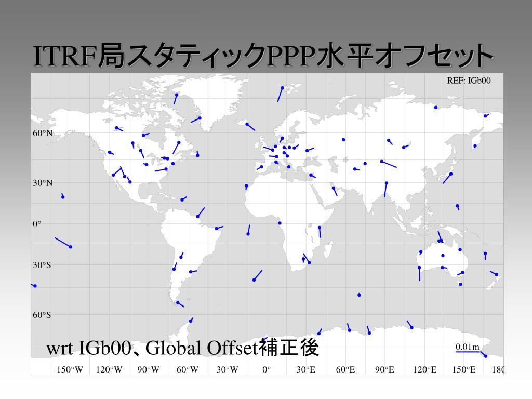
Task: Click the 'wrt IGb00、Global Offset補正後' caption
Action: tap(182, 348)
